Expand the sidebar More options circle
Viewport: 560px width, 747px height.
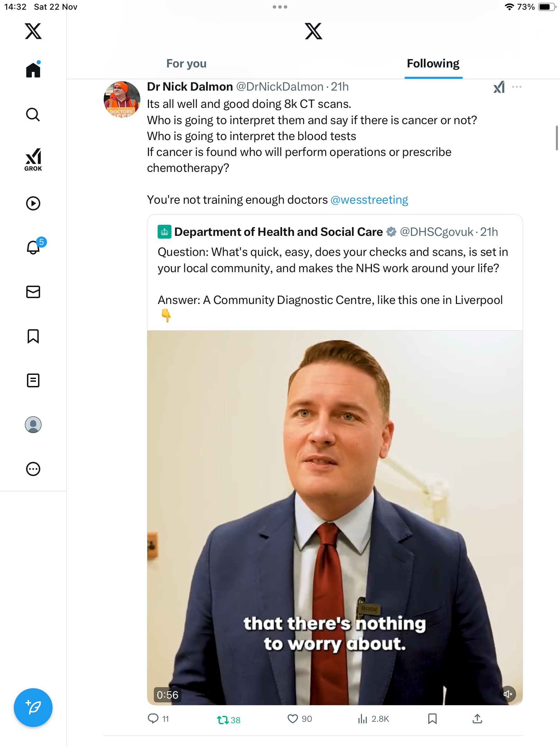click(x=33, y=469)
